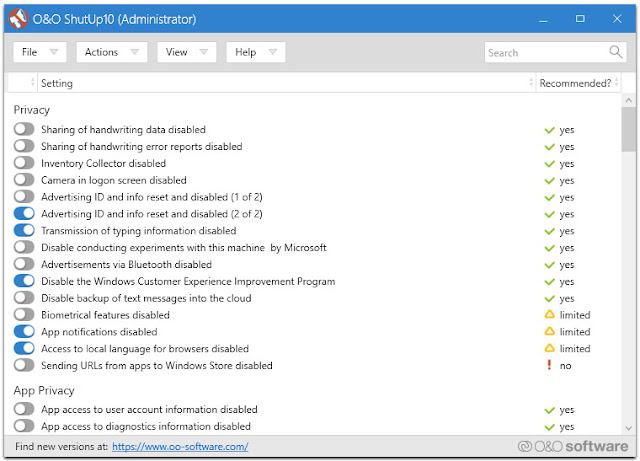The width and height of the screenshot is (640, 461).
Task: Click the scrollbar down arrow
Action: tap(629, 428)
